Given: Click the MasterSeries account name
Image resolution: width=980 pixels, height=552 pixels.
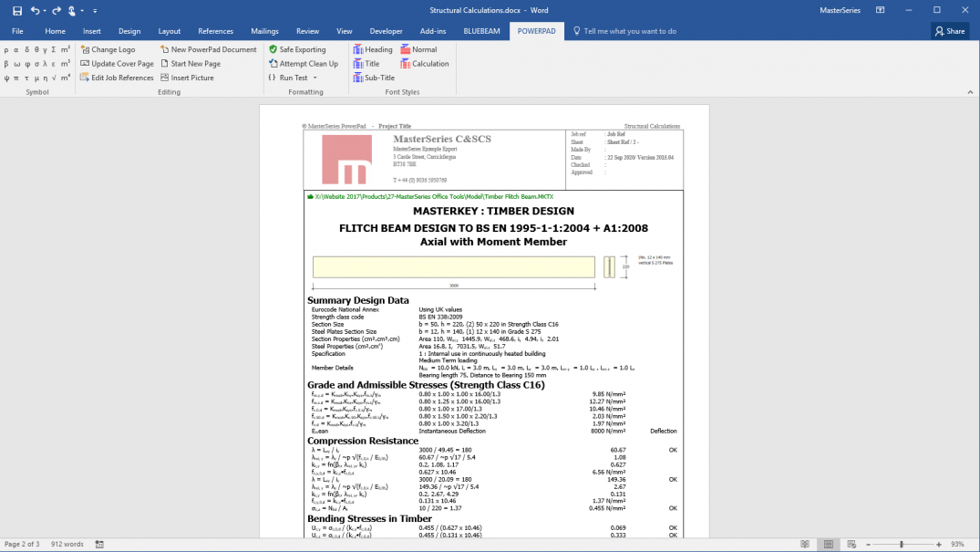Looking at the screenshot, I should [x=840, y=11].
